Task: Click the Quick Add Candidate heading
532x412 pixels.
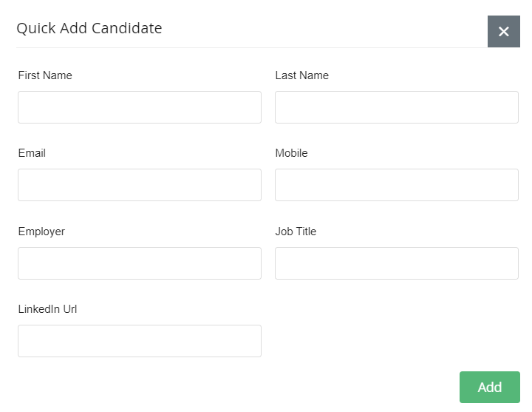Action: coord(89,28)
